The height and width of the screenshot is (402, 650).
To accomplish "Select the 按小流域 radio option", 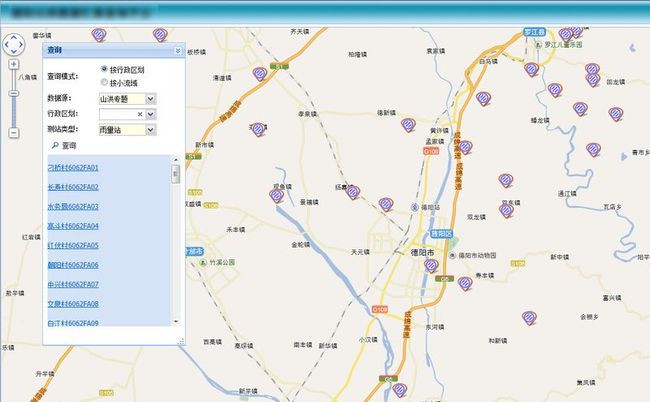I will pos(104,82).
